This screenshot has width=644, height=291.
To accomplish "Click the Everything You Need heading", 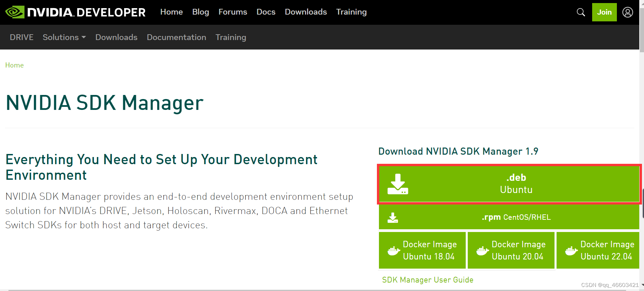I will click(161, 167).
